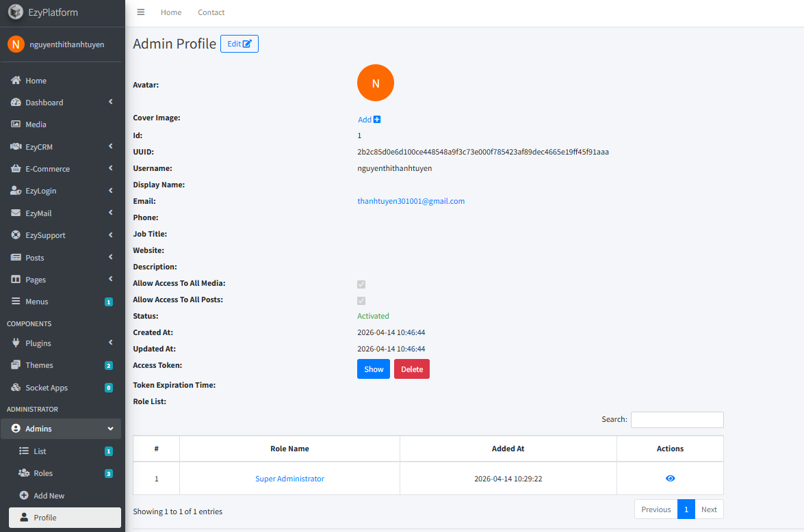Toggle Allow Access To All Posts checkbox
Screen dimensions: 804x532
click(x=361, y=301)
